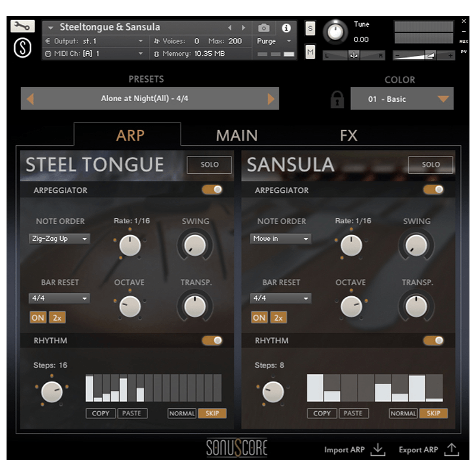
Task: Click the camera snapshot icon
Action: (264, 28)
